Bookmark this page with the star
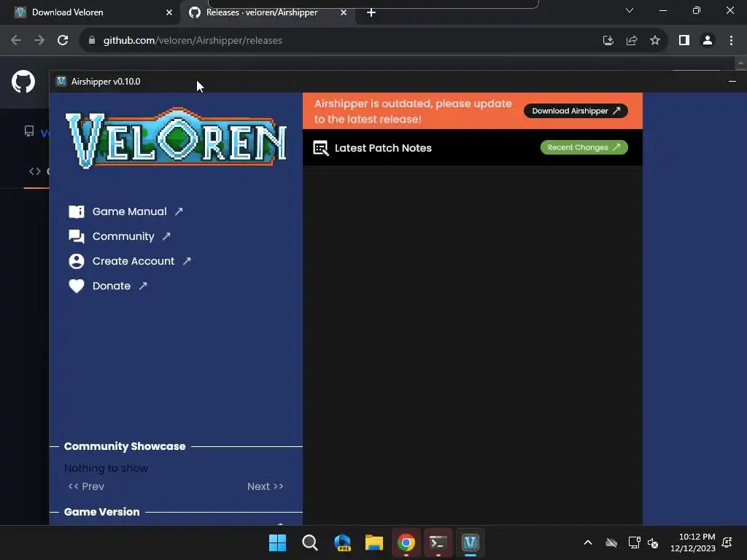Image resolution: width=747 pixels, height=560 pixels. pos(655,41)
